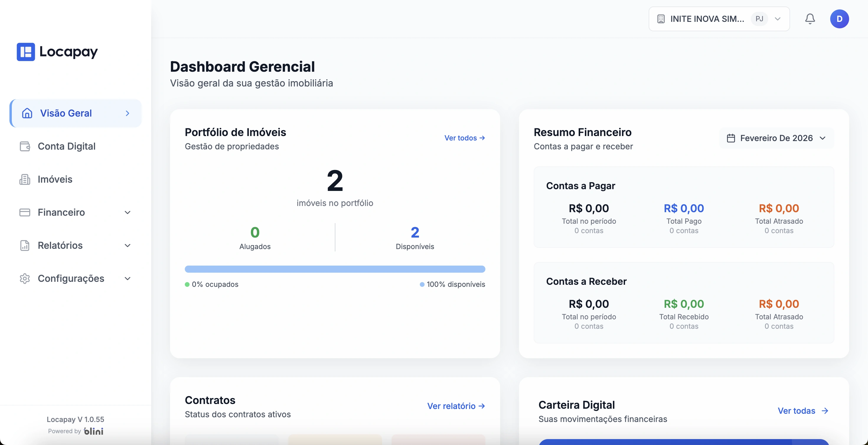The height and width of the screenshot is (445, 868).
Task: Open the INITE INOVA company switcher
Action: click(x=708, y=19)
